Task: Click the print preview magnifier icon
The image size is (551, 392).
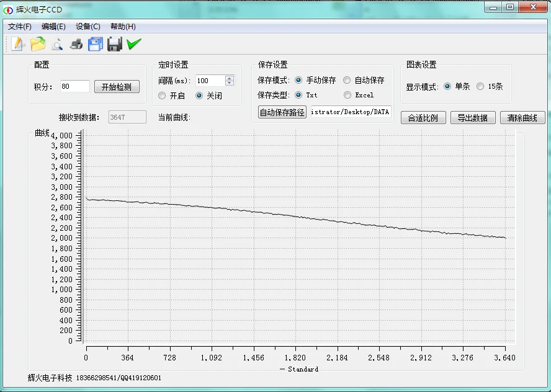Action: pyautogui.click(x=57, y=44)
